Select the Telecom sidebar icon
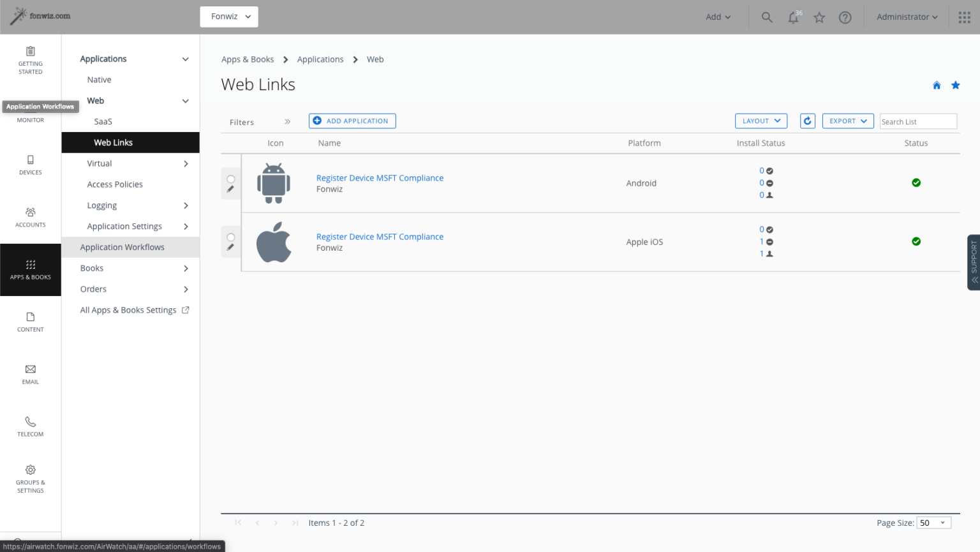Viewport: 980px width, 552px height. [30, 427]
